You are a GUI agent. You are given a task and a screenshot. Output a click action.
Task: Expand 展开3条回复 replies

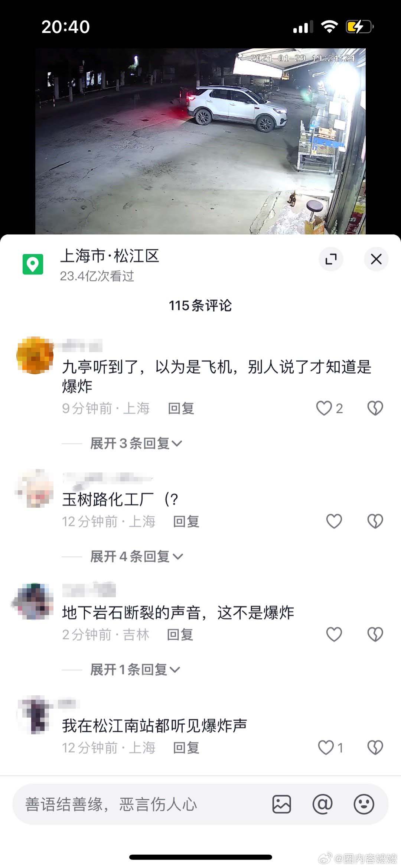coord(136,443)
